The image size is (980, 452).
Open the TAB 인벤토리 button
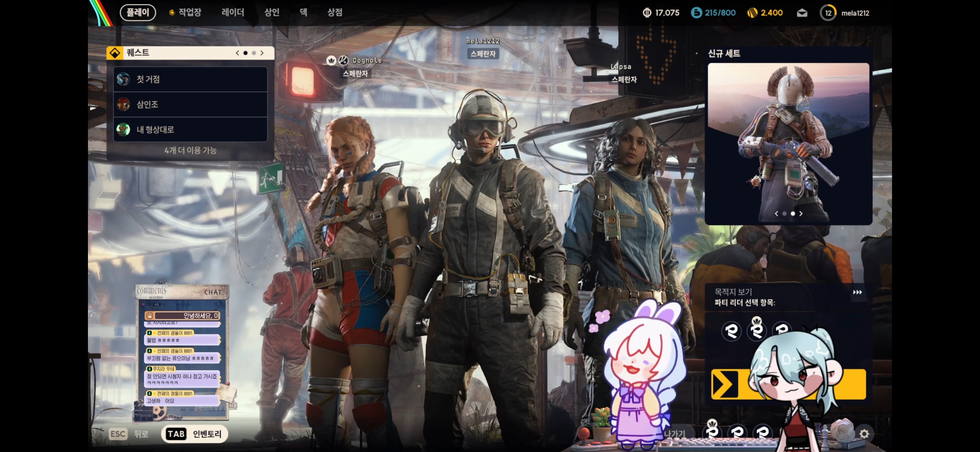(194, 434)
